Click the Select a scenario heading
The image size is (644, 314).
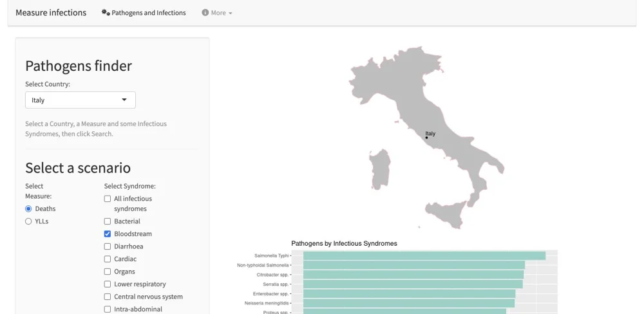point(78,167)
